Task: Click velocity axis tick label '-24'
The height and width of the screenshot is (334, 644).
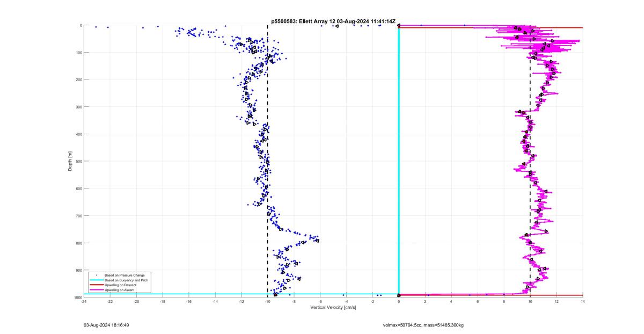Action: pos(84,302)
